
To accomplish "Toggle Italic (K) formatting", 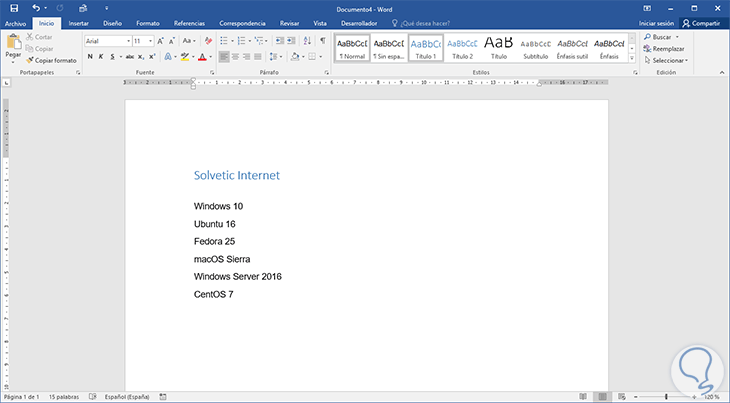I will click(x=101, y=57).
